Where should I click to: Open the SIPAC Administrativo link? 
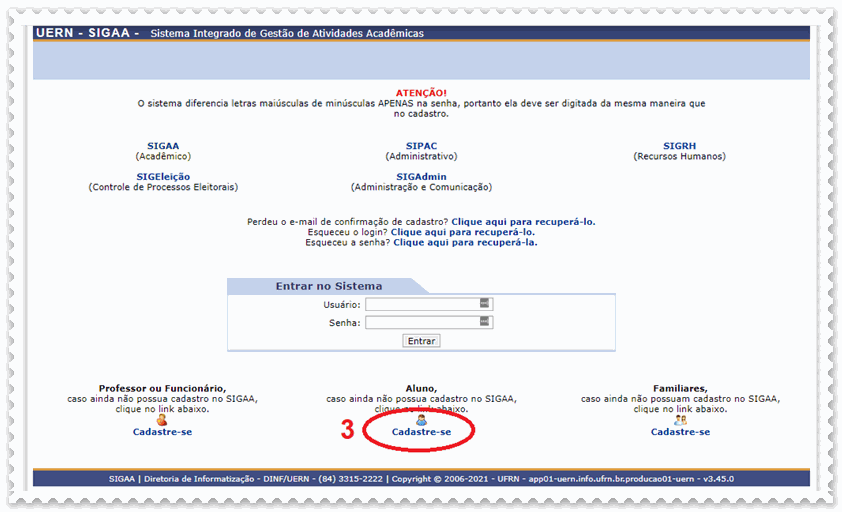pos(421,146)
